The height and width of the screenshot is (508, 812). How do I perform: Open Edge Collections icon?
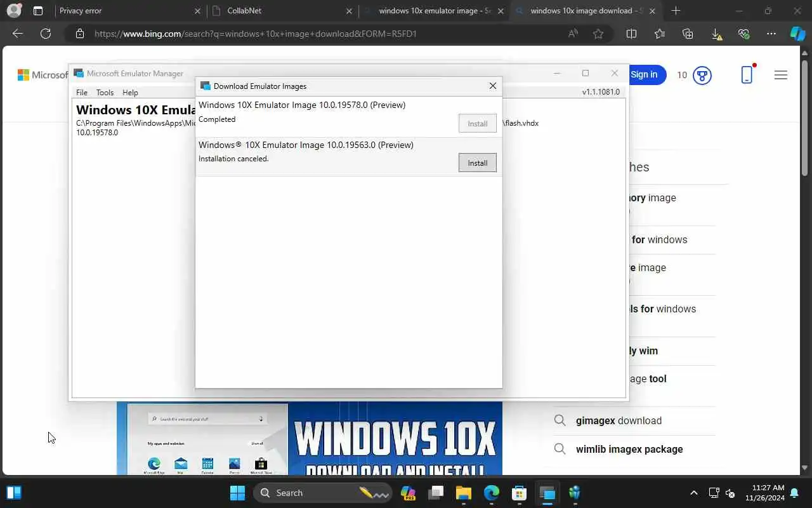point(688,34)
